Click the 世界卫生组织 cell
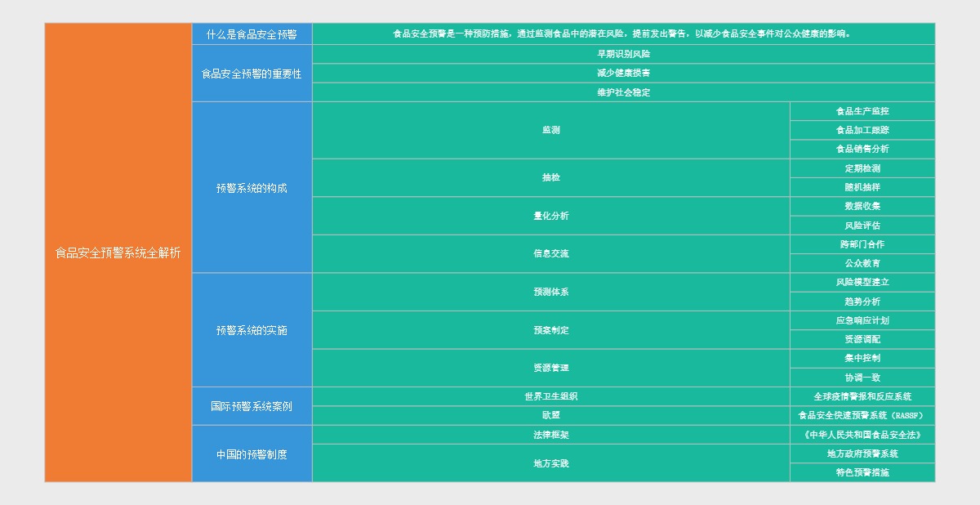 pyautogui.click(x=550, y=396)
